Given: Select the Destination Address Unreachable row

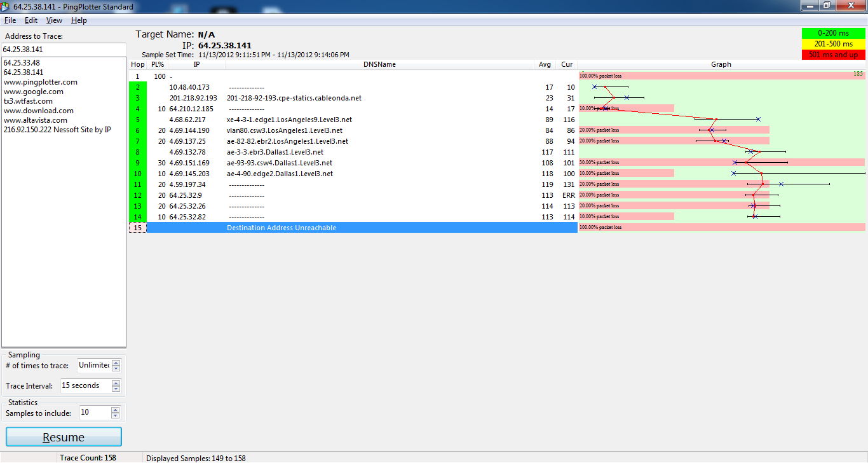Looking at the screenshot, I should [x=362, y=228].
